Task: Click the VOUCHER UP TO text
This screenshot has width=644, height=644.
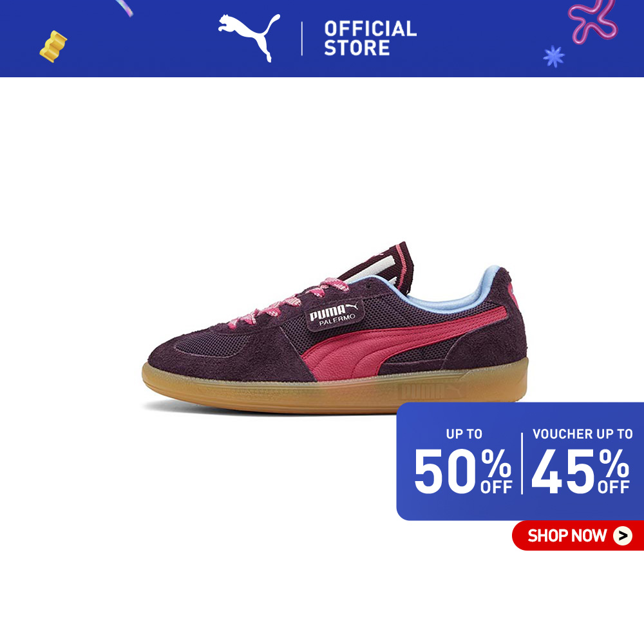Action: point(582,433)
